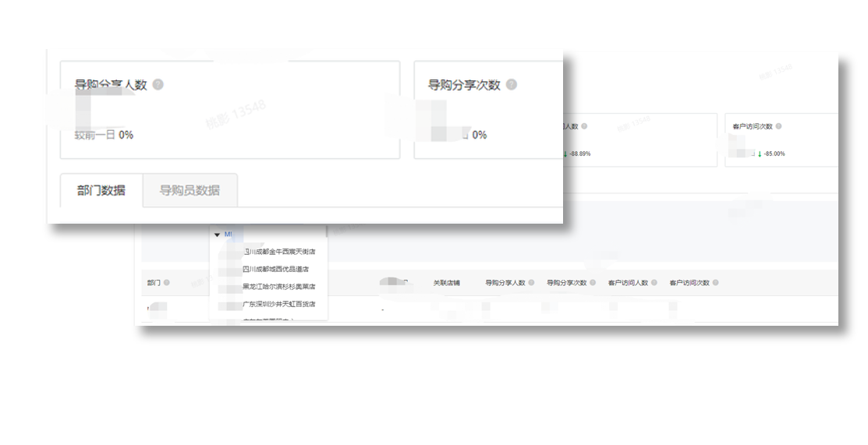Screen dimensions: 868x445
Task: Click the 客户访问次数 table column header
Action: 689,283
